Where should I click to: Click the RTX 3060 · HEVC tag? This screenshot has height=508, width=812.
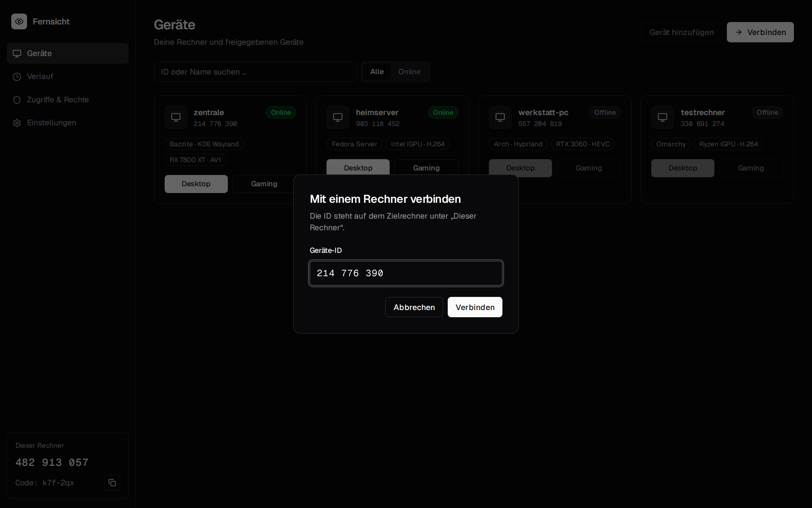point(583,144)
